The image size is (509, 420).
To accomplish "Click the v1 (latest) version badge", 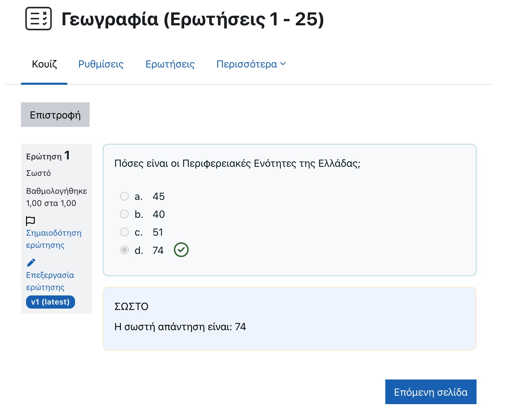I will 50,302.
